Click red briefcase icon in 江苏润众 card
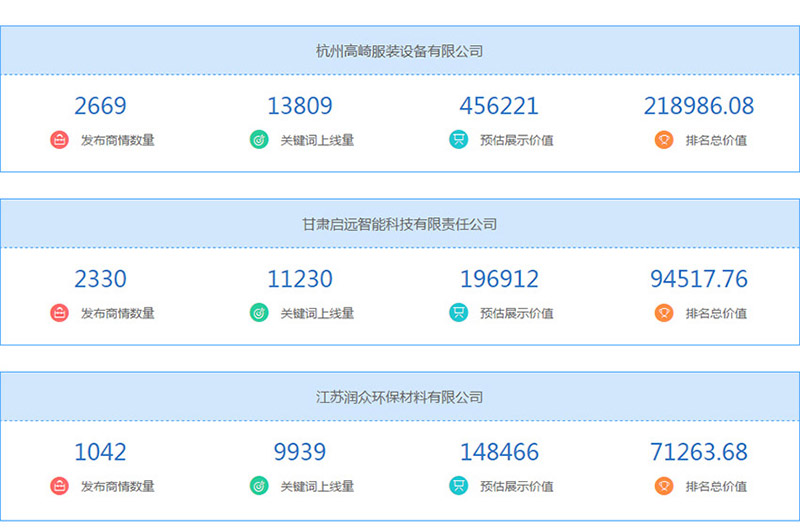 (x=59, y=486)
